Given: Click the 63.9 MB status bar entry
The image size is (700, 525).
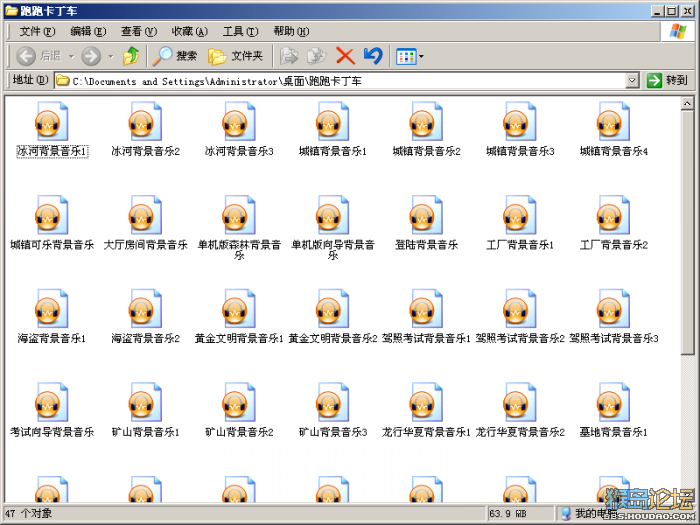Looking at the screenshot, I should [x=508, y=513].
